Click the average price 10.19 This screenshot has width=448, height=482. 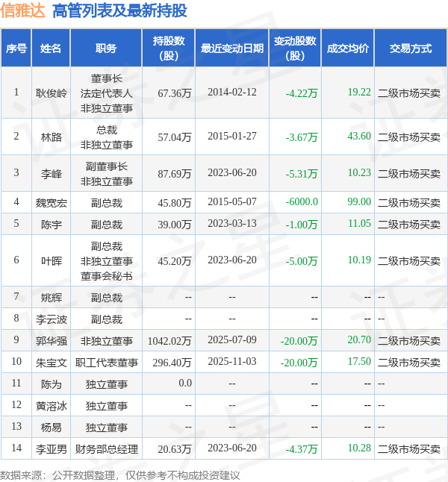[x=359, y=260]
